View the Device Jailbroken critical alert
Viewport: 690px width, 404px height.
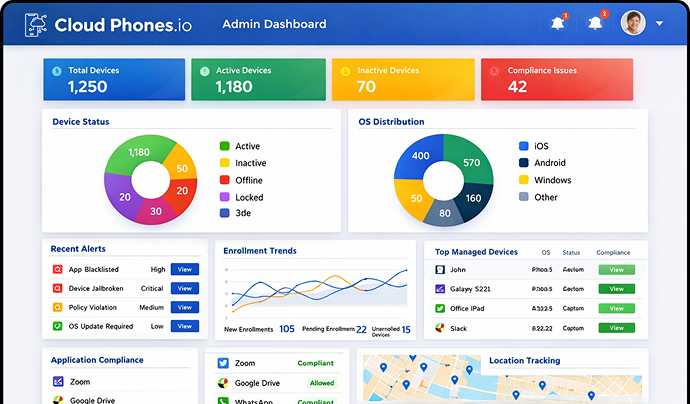coord(185,288)
